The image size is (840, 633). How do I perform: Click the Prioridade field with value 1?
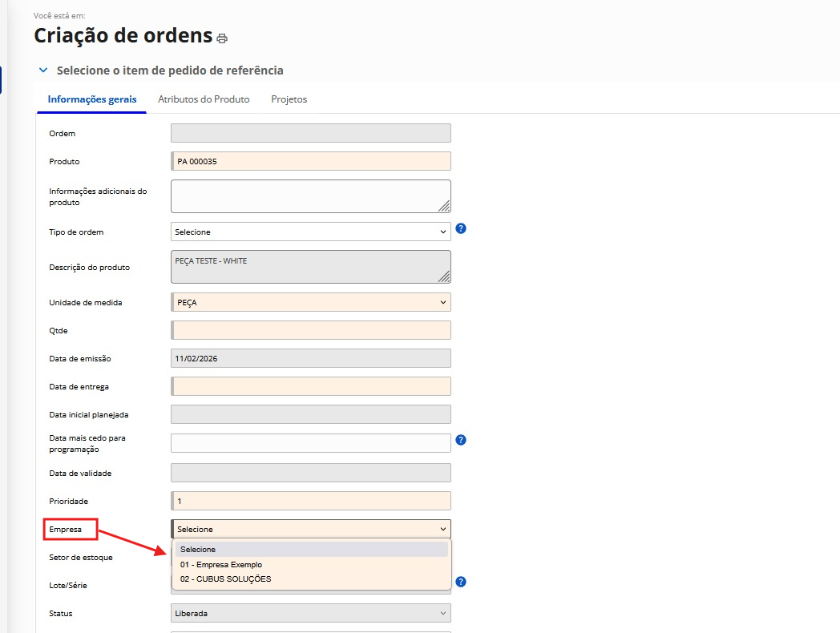coord(311,501)
